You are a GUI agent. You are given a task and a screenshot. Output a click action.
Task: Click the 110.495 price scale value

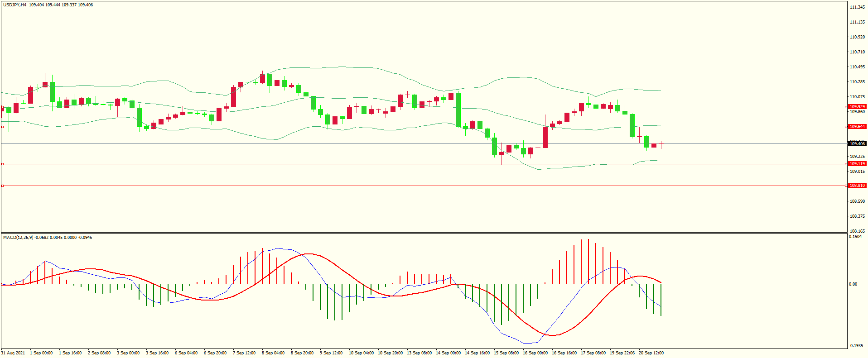pos(858,67)
